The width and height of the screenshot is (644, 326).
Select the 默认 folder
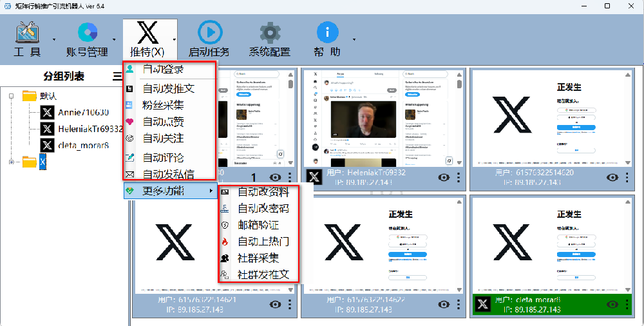(39, 96)
